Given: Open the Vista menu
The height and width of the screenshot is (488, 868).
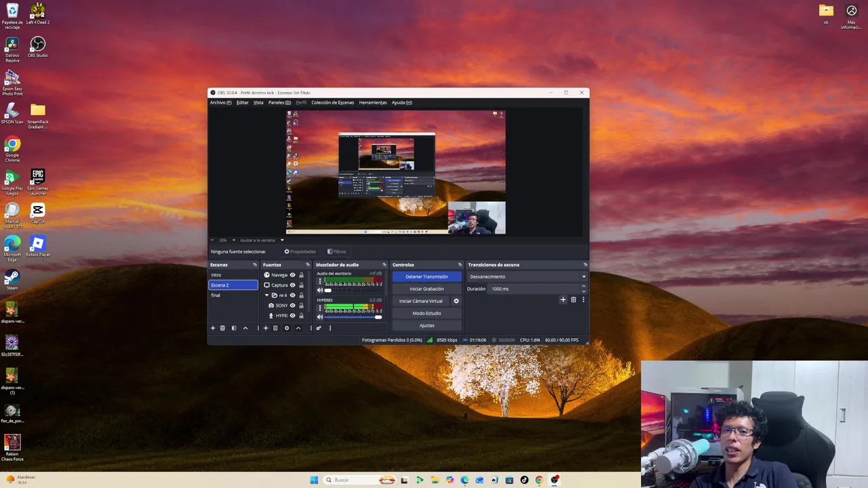Looking at the screenshot, I should [258, 102].
